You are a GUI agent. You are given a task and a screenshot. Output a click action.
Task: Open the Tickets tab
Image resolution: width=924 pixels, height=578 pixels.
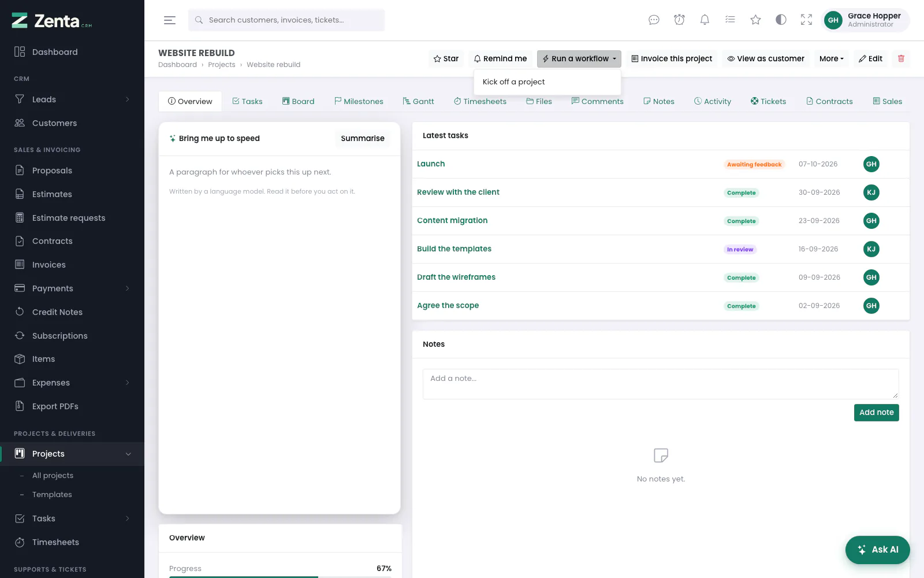(x=768, y=101)
